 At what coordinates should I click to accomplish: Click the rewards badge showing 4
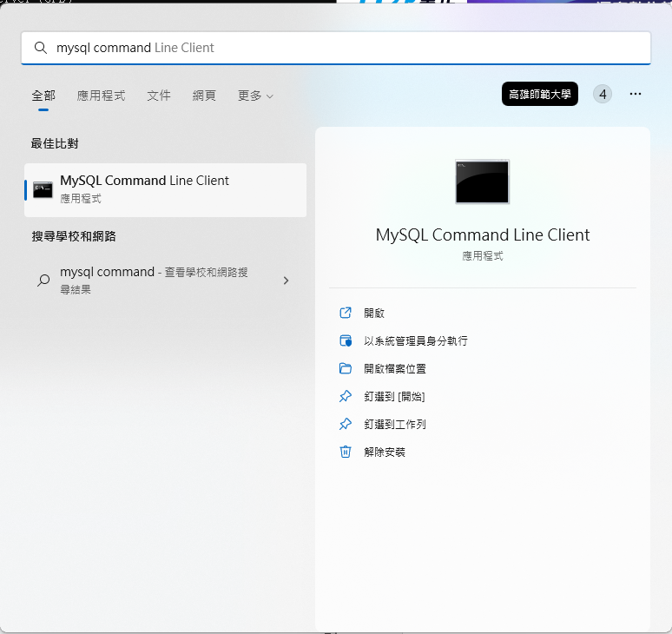coord(603,94)
